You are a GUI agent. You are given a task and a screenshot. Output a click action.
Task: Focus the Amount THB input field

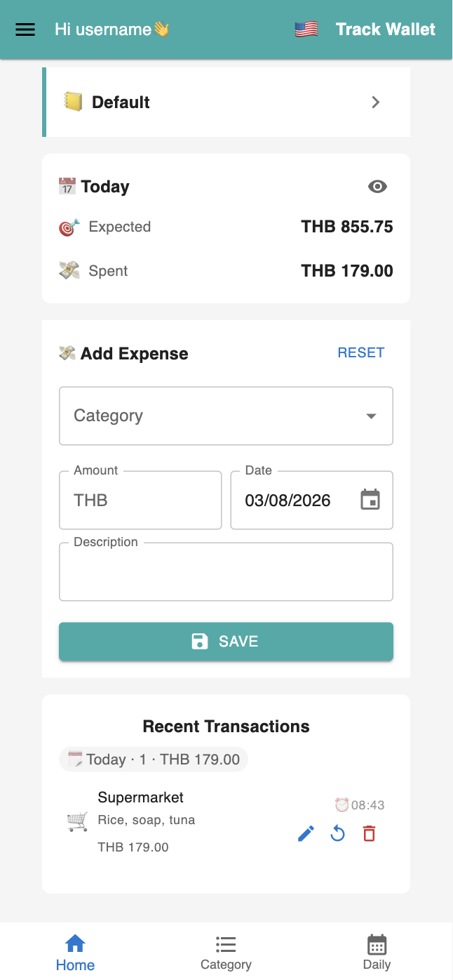coord(140,501)
